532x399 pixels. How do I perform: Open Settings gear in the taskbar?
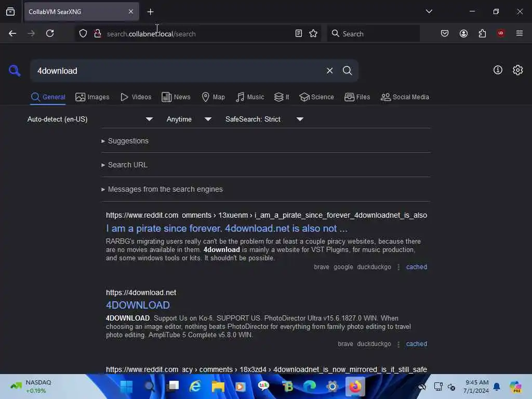[x=332, y=387]
